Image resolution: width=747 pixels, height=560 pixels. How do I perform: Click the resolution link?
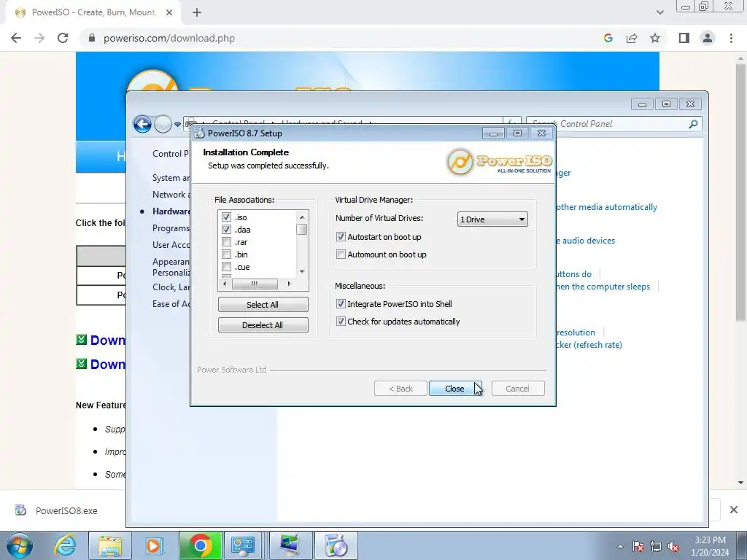click(576, 332)
